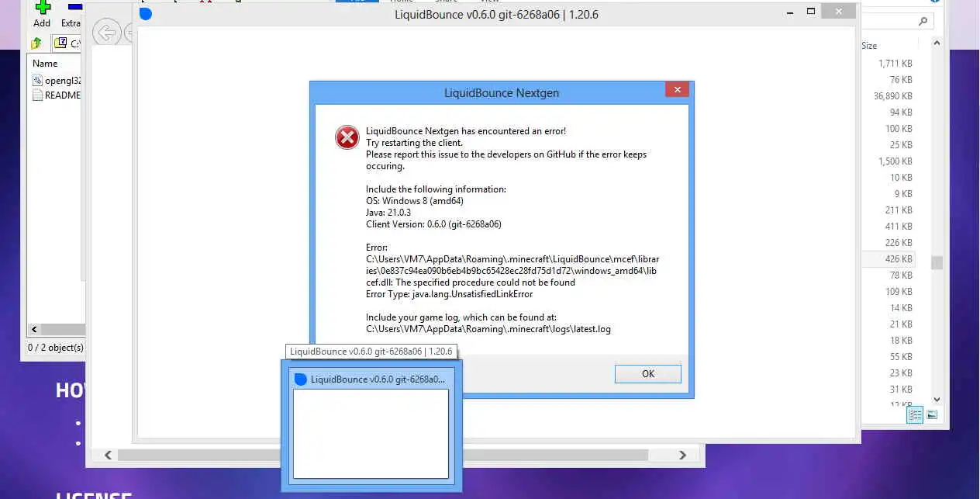Maximize the LiquidBounce game window
Screen dimensions: 980x499
click(x=811, y=12)
